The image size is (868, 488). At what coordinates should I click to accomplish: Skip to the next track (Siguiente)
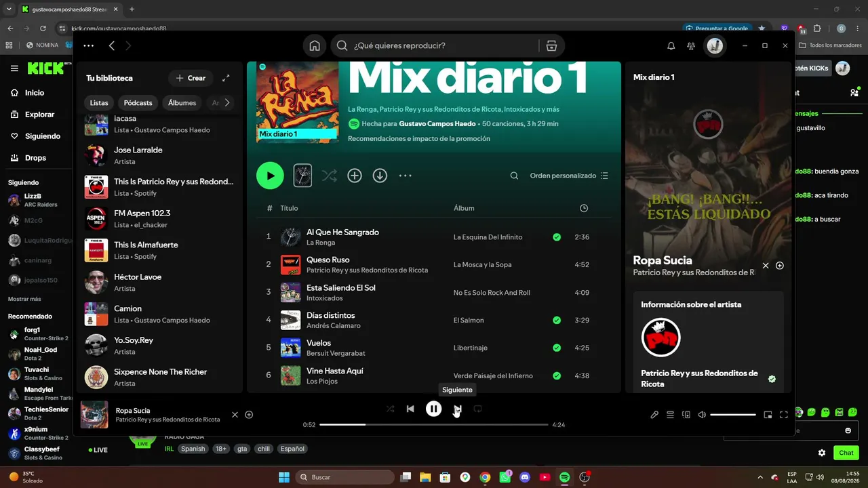(x=458, y=409)
